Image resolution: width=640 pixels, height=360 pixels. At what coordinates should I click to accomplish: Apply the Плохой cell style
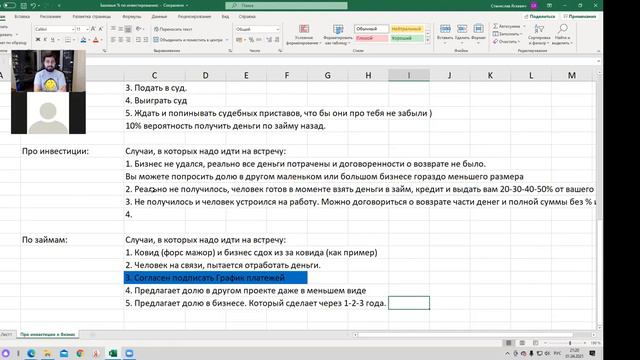tap(371, 38)
